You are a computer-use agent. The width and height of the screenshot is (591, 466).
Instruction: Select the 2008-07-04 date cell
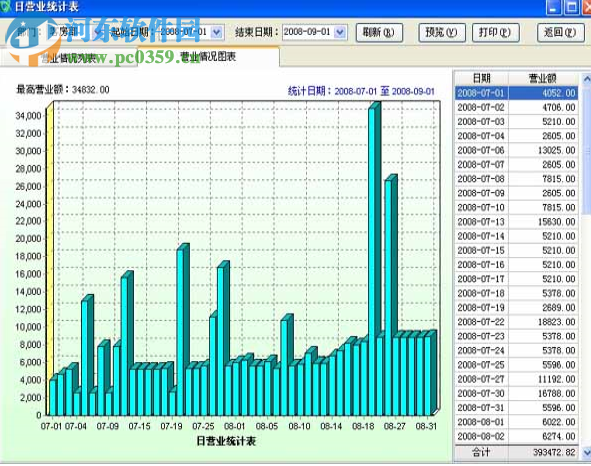tap(481, 136)
